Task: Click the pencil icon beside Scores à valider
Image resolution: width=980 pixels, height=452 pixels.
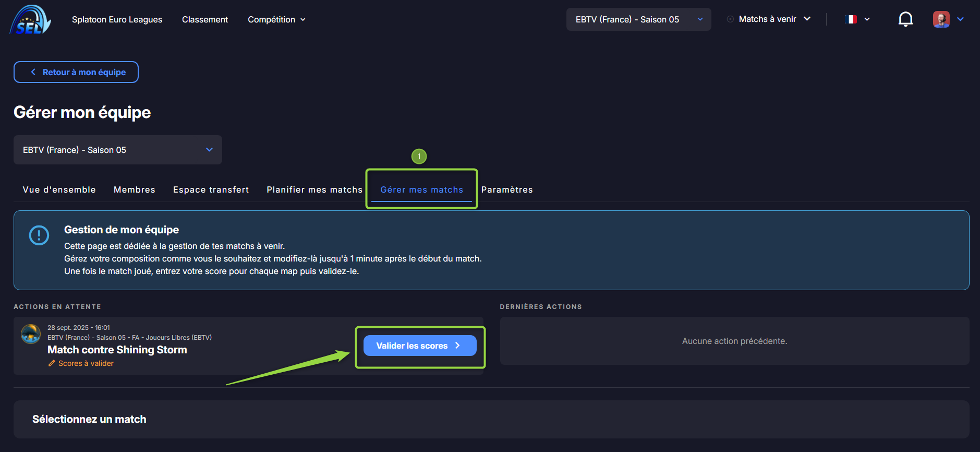Action: (x=52, y=363)
